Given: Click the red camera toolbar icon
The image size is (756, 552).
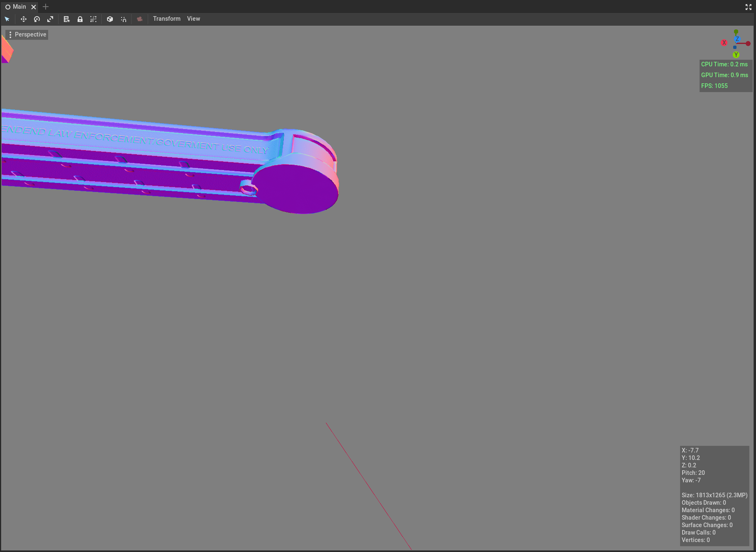Looking at the screenshot, I should click(x=139, y=19).
